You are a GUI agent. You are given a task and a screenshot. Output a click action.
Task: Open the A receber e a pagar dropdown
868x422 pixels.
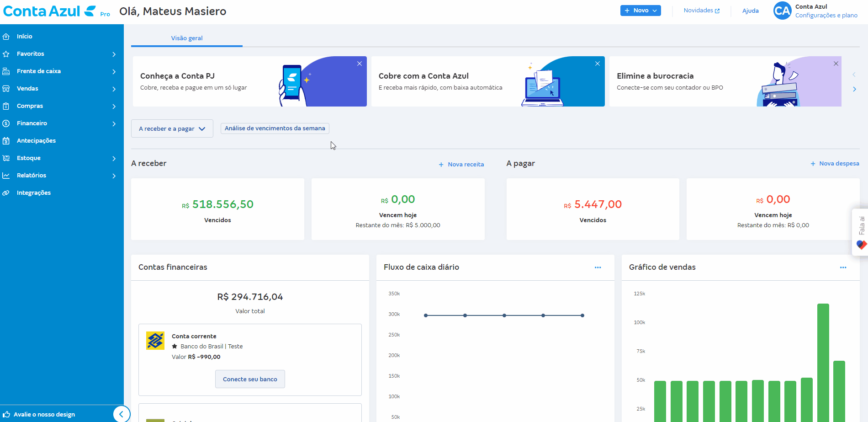[172, 129]
